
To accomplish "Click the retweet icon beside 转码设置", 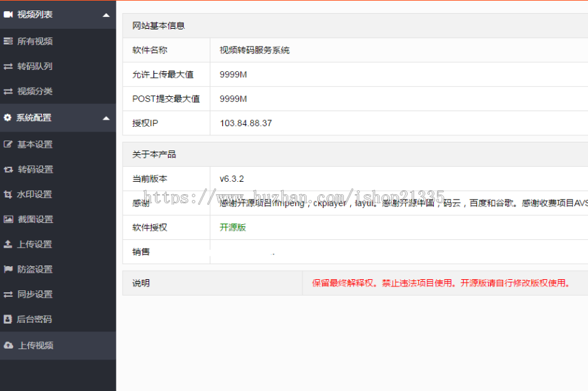I will [x=8, y=169].
